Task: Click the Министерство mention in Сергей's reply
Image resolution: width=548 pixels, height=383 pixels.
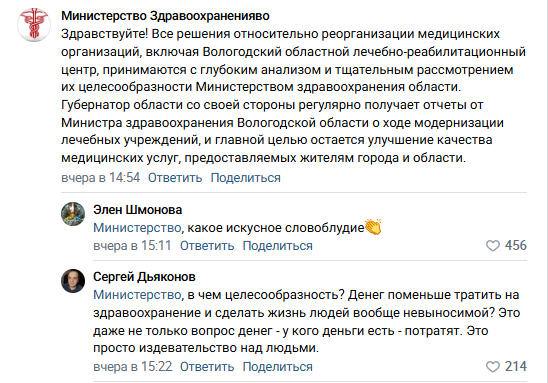Action: 137,295
